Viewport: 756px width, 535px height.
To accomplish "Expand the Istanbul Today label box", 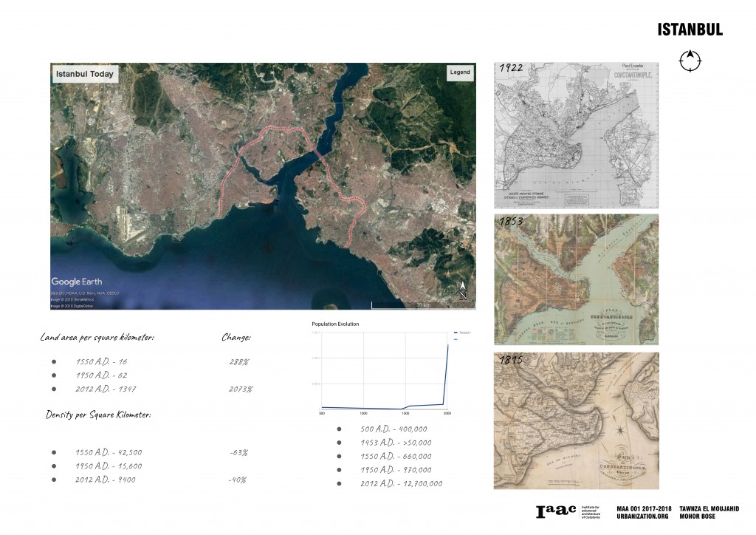I will pyautogui.click(x=84, y=74).
